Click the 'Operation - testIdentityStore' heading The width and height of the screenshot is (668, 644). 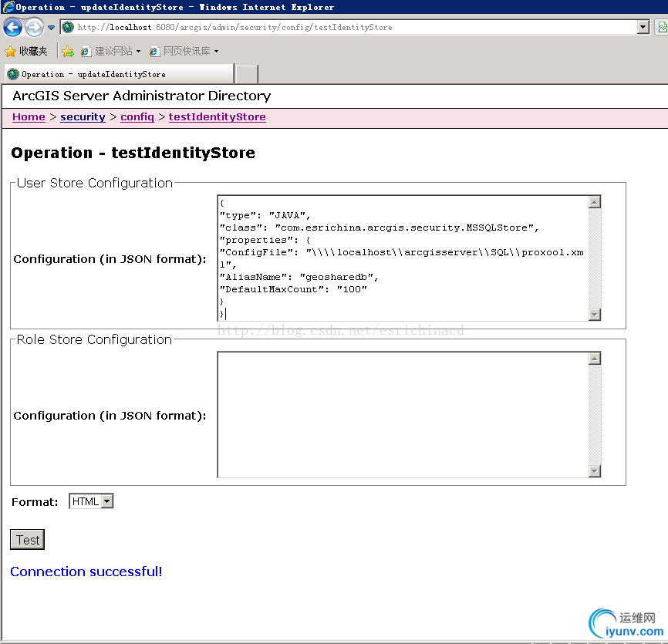coord(133,153)
